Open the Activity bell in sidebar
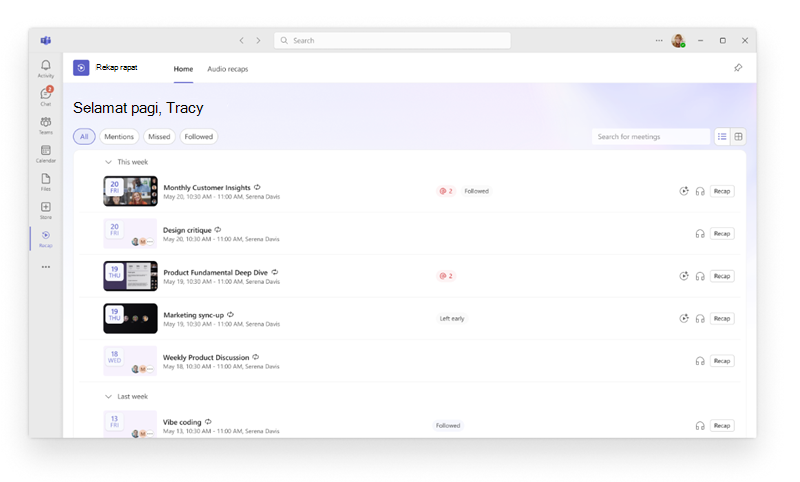The height and width of the screenshot is (482, 800). [45, 68]
